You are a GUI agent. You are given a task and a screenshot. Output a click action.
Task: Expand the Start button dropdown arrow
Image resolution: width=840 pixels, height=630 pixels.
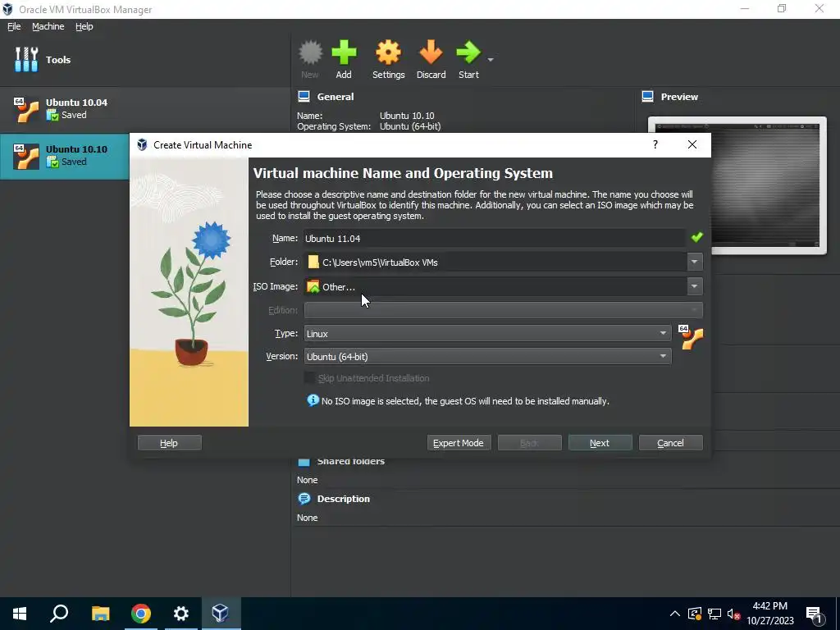pyautogui.click(x=491, y=59)
